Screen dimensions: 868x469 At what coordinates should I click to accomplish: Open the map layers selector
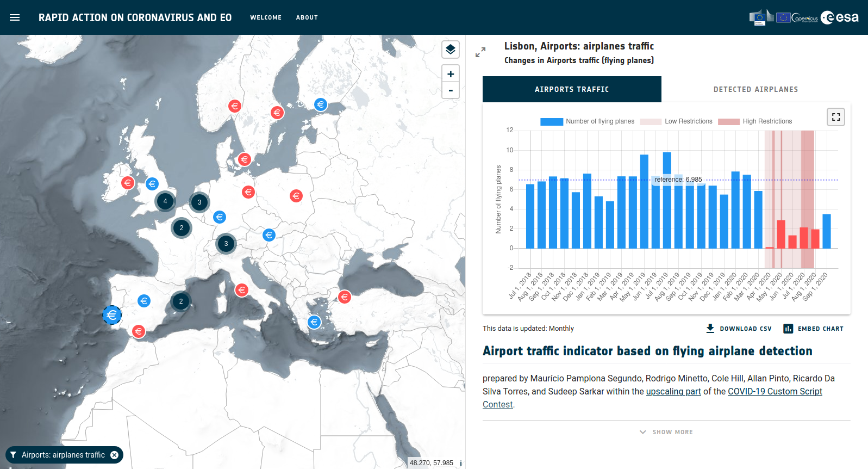click(x=450, y=50)
